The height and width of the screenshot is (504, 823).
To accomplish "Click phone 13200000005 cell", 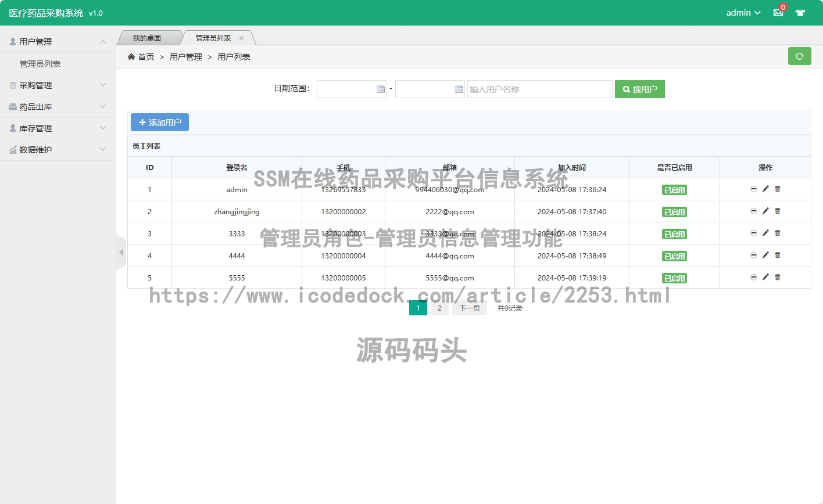I will click(343, 278).
